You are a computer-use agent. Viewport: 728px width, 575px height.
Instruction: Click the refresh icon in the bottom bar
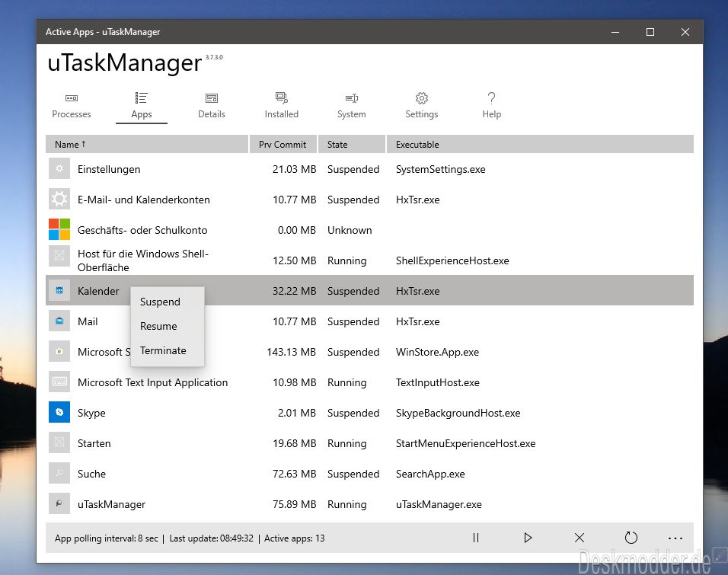pyautogui.click(x=631, y=538)
